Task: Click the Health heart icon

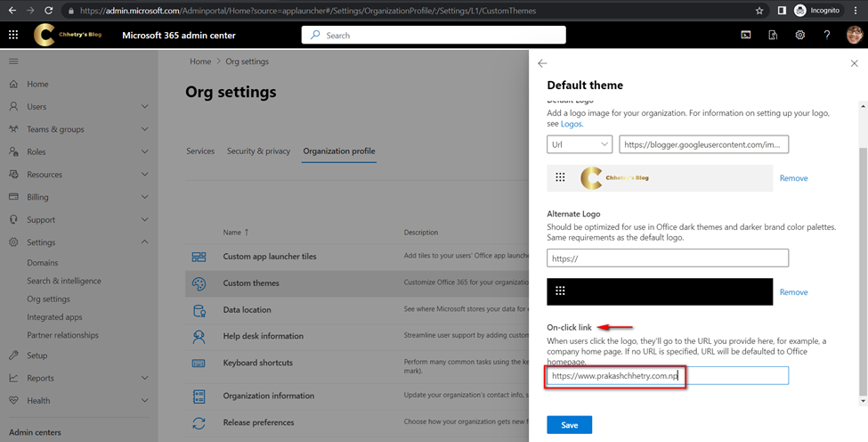Action: pyautogui.click(x=14, y=400)
